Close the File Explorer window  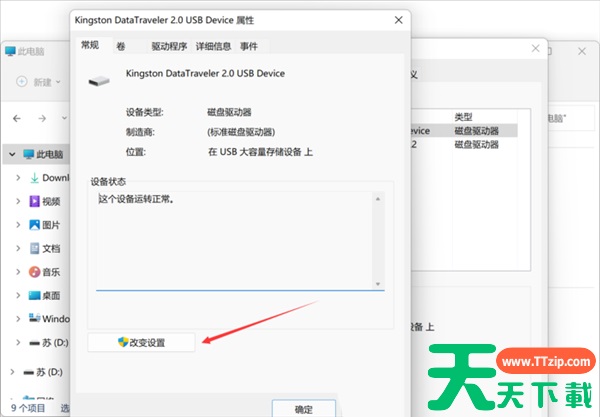(x=582, y=51)
